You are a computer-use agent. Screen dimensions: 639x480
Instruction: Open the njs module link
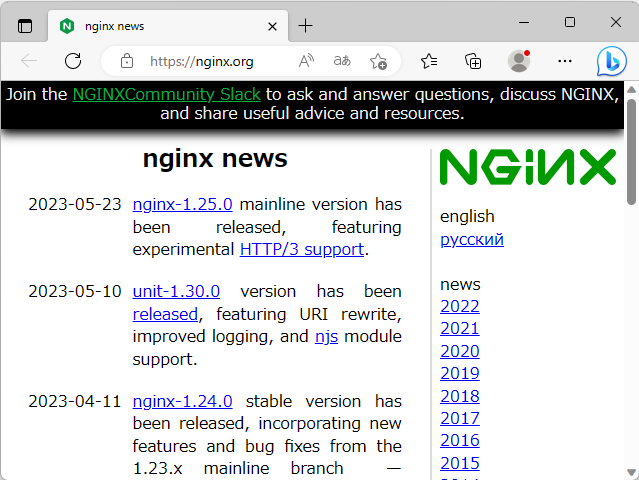coord(326,337)
